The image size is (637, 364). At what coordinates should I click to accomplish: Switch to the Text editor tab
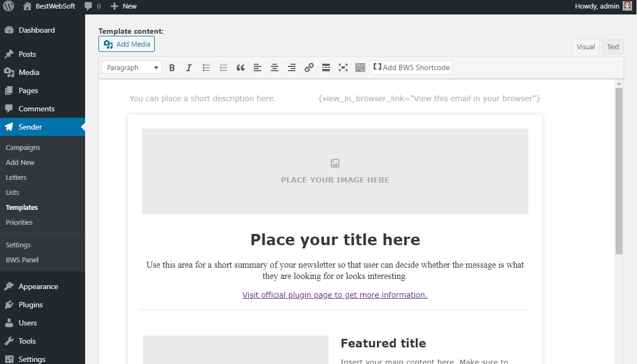coord(612,47)
